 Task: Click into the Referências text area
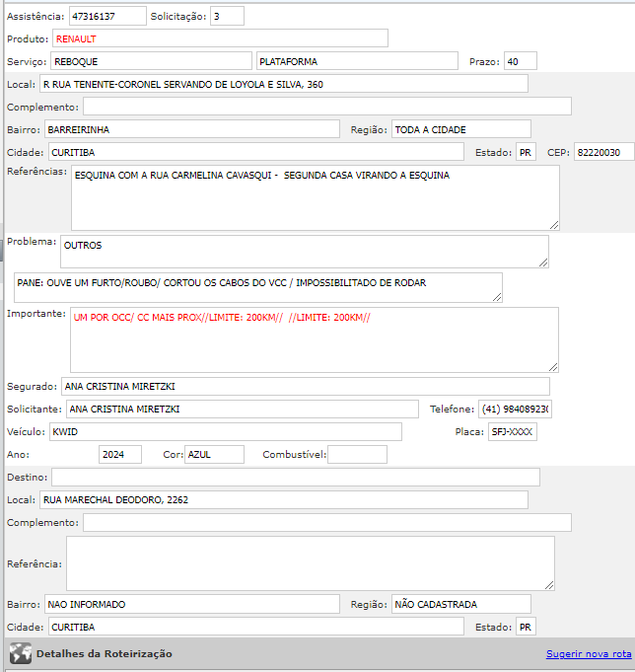pyautogui.click(x=316, y=198)
